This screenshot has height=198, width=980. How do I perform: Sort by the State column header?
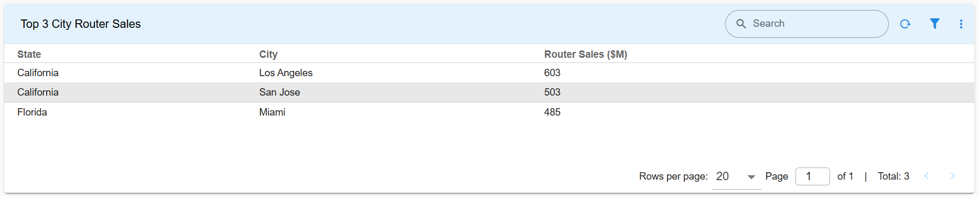tap(29, 54)
